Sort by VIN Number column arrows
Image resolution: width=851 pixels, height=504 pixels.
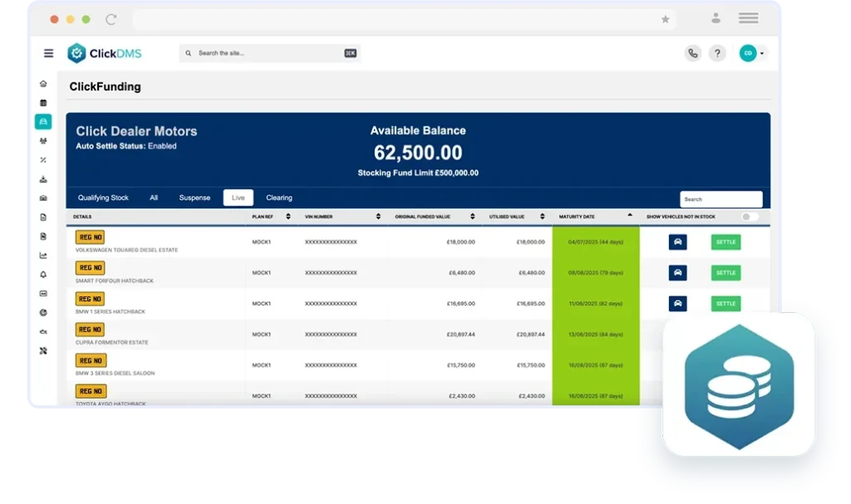(x=378, y=217)
